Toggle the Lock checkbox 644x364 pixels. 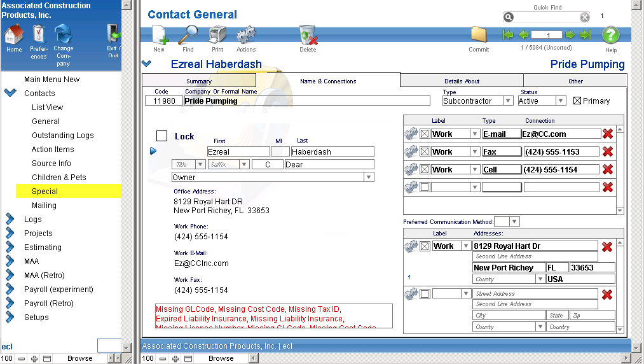162,136
